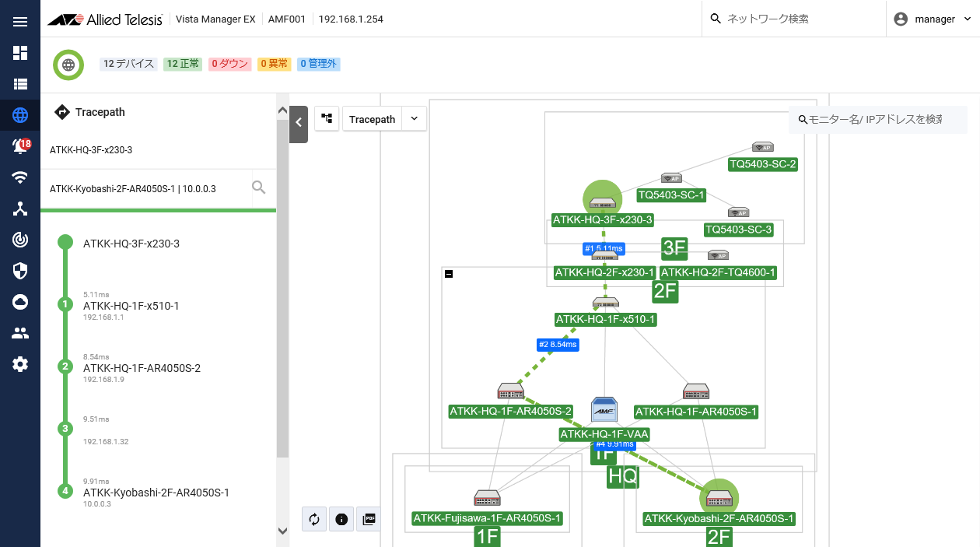The height and width of the screenshot is (547, 980).
Task: Open the manager user account menu
Action: click(933, 19)
